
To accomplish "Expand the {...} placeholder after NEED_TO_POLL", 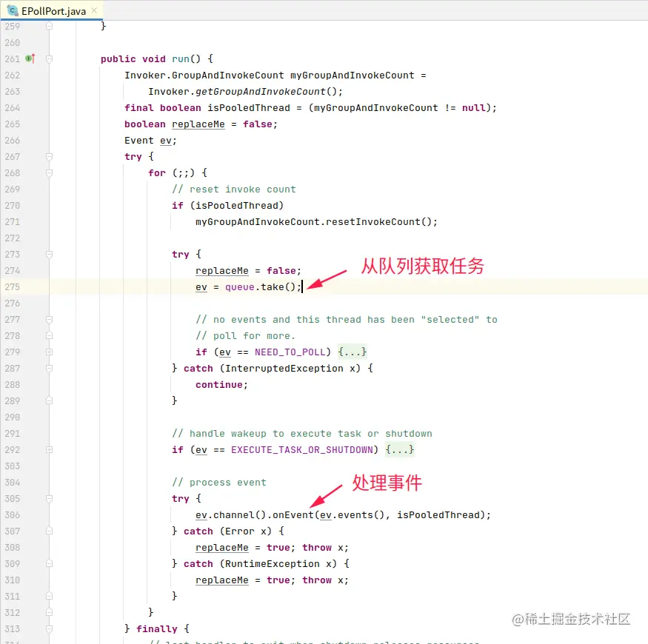I will pos(352,352).
